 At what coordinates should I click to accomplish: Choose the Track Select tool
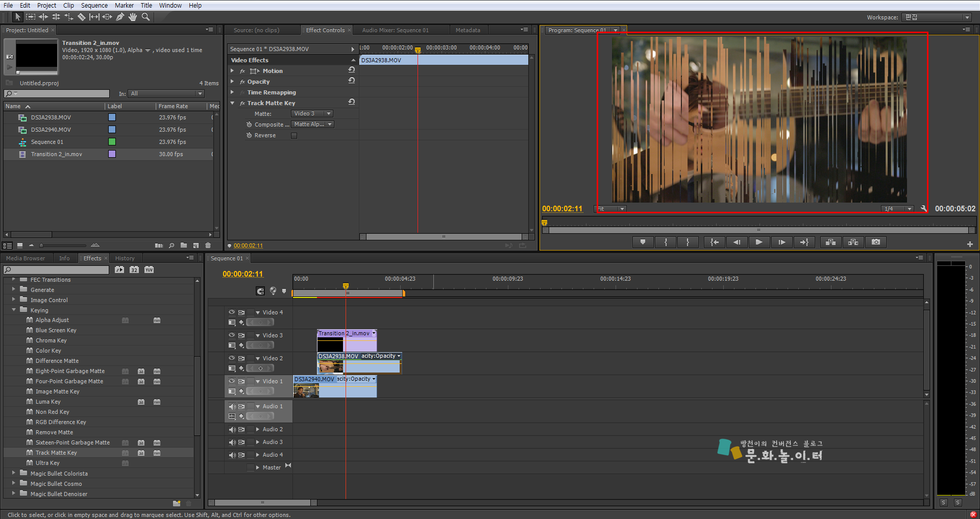31,17
